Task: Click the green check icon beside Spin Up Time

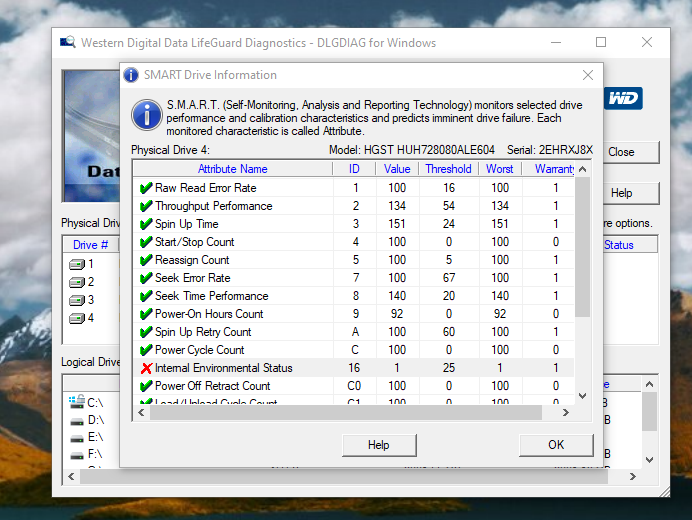Action: [x=146, y=224]
